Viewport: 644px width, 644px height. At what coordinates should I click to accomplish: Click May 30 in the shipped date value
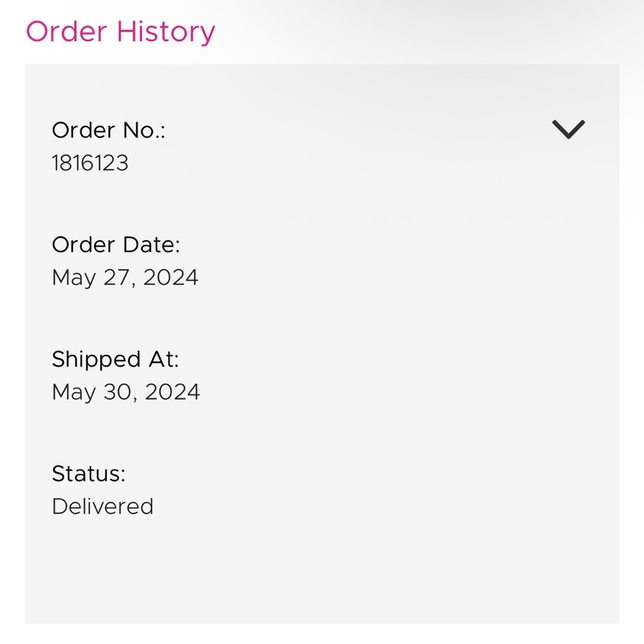[x=93, y=392]
